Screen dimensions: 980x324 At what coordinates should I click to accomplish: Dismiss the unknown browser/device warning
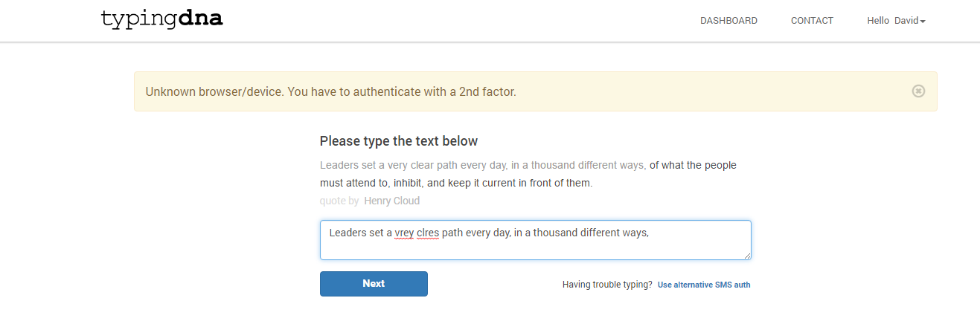point(918,91)
